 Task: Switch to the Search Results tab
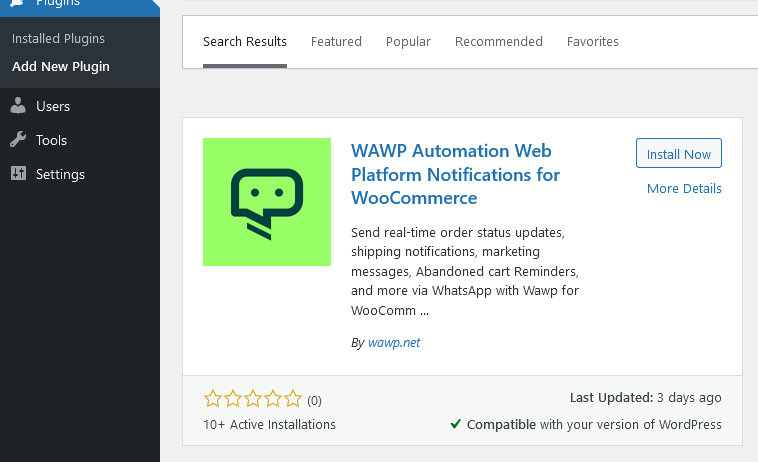tap(245, 42)
